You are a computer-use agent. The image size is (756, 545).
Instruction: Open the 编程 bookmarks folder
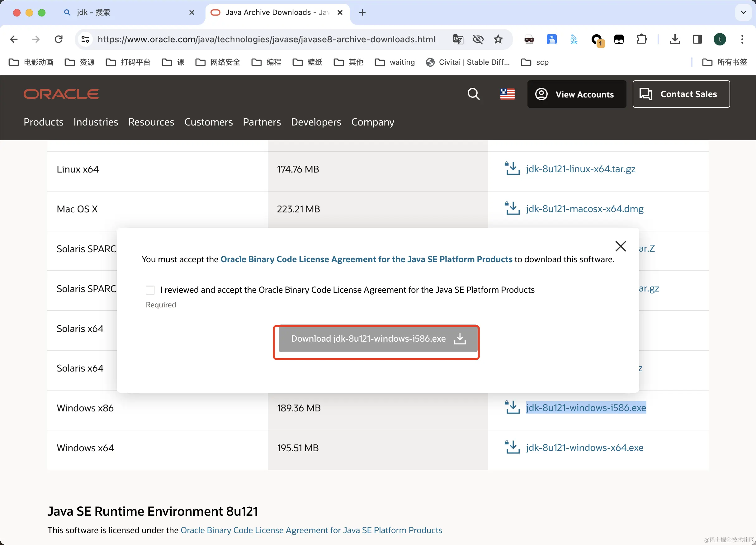[x=266, y=62]
